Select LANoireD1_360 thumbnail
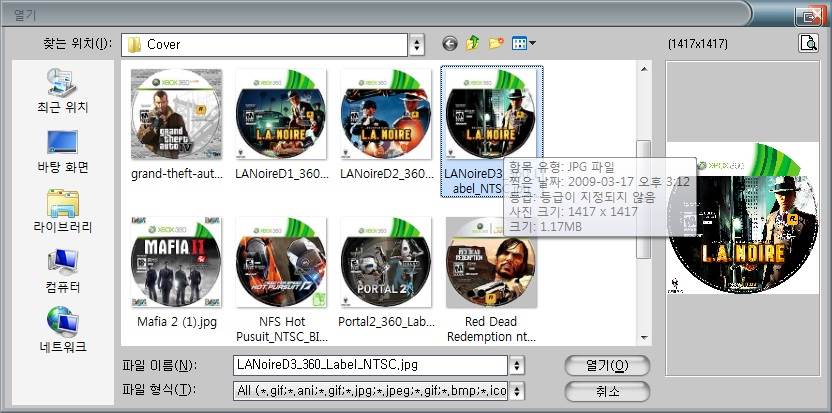The width and height of the screenshot is (832, 413). click(281, 114)
